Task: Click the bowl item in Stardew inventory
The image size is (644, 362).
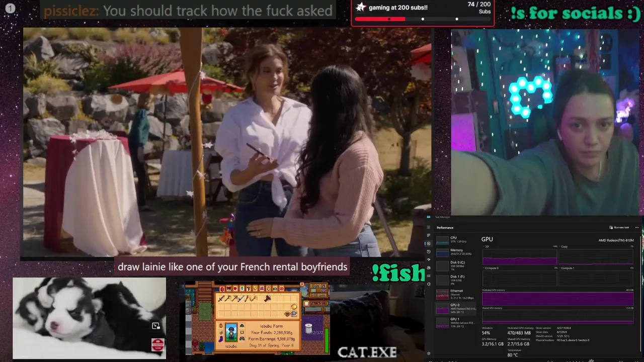Action: (x=287, y=314)
